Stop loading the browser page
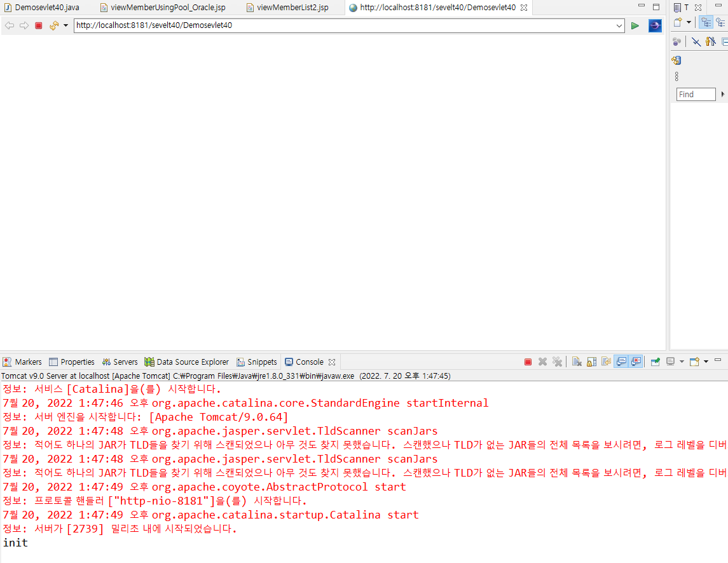The width and height of the screenshot is (728, 563). [x=39, y=25]
